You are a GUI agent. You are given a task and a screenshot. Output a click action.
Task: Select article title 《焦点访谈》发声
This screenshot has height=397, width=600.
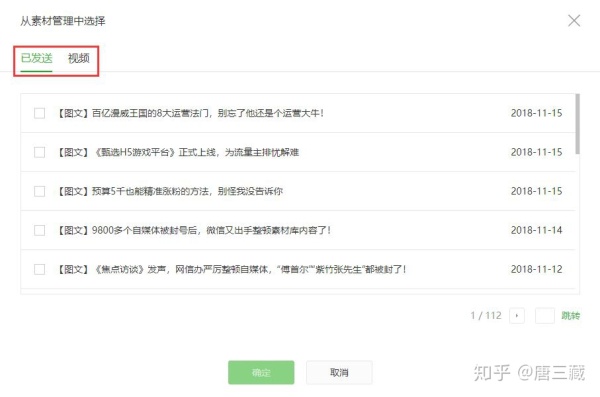click(130, 270)
